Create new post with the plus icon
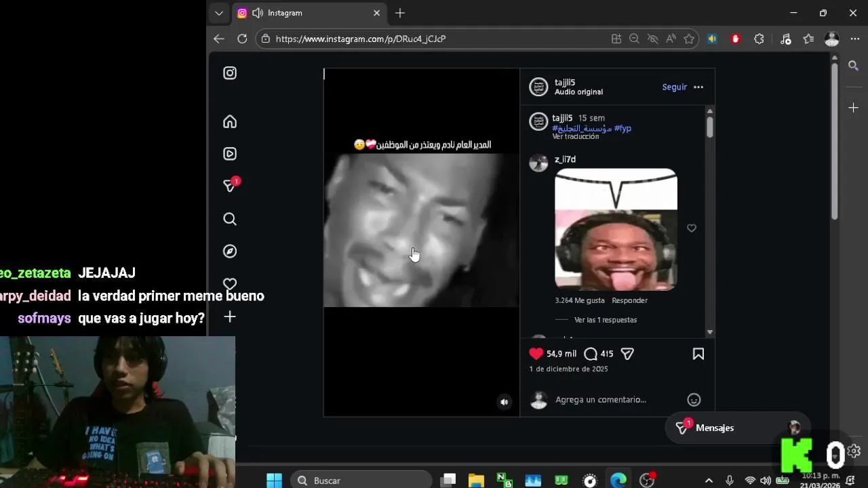Image resolution: width=868 pixels, height=488 pixels. (230, 317)
